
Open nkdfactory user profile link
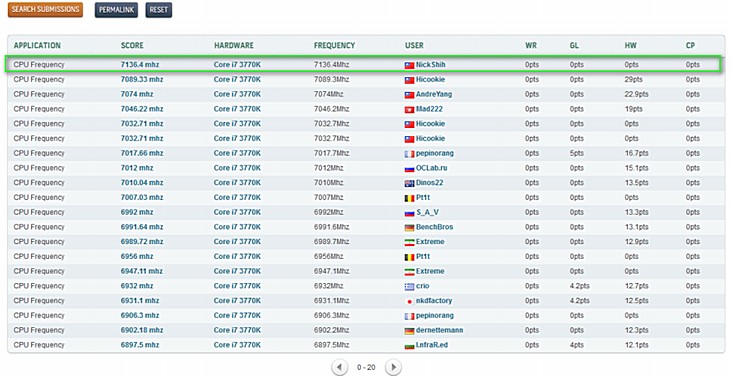[434, 301]
